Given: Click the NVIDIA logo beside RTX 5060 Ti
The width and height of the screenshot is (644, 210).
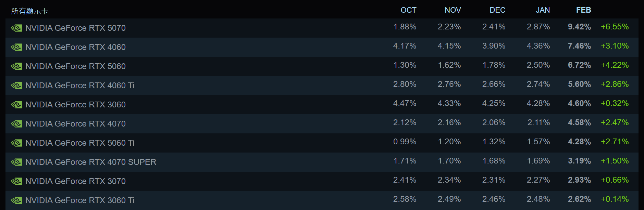Looking at the screenshot, I should point(16,143).
